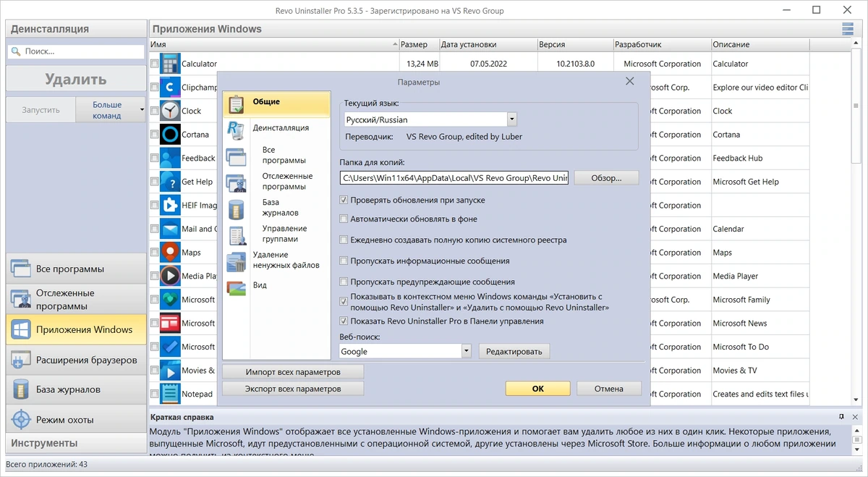
Task: Expand the Больше команд dropdown
Action: tap(142, 110)
